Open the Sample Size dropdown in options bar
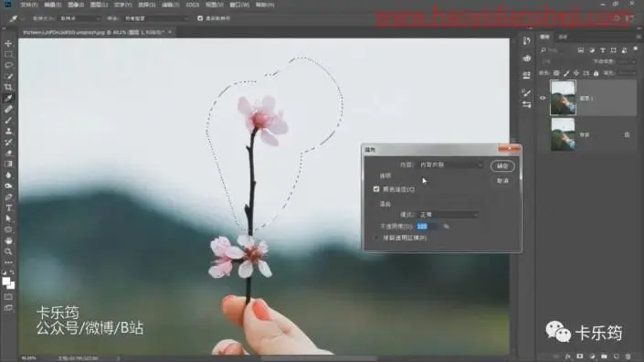 pyautogui.click(x=79, y=18)
